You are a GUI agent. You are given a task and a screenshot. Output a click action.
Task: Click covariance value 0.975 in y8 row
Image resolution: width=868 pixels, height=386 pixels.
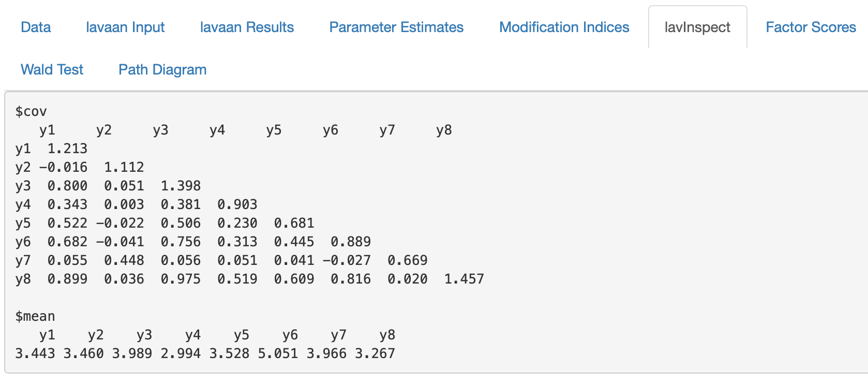(x=181, y=279)
